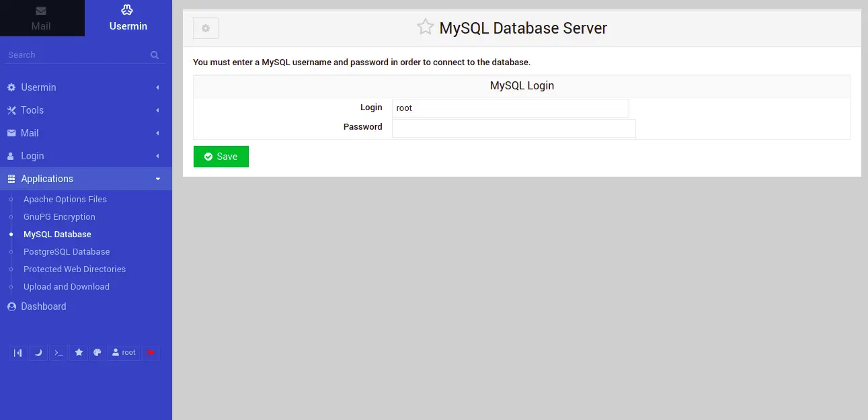Click the Mail tab envelope icon

41,11
